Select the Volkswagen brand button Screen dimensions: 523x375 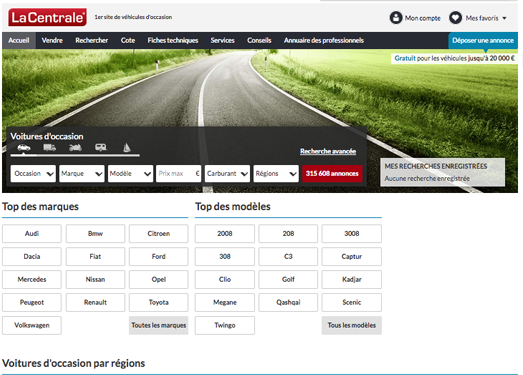click(32, 326)
